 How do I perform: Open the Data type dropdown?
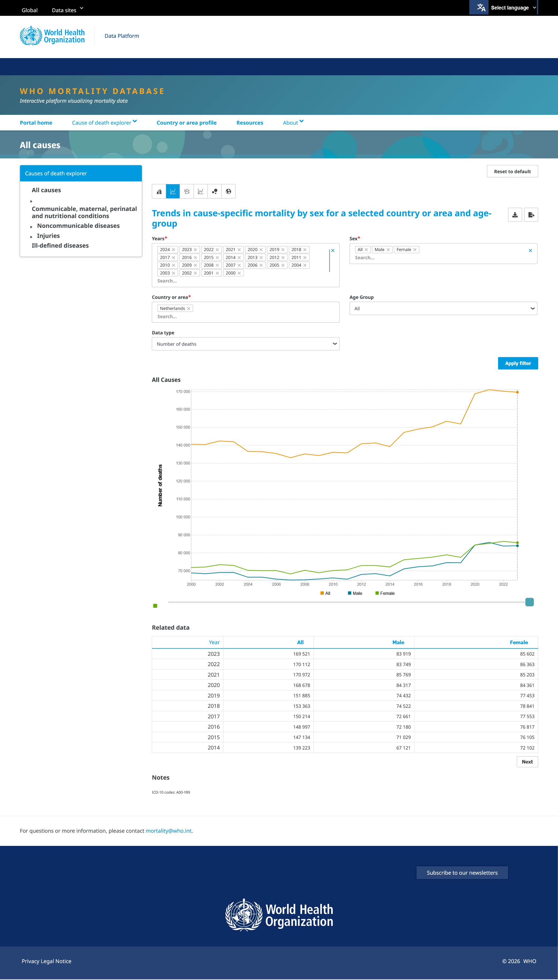click(x=246, y=344)
